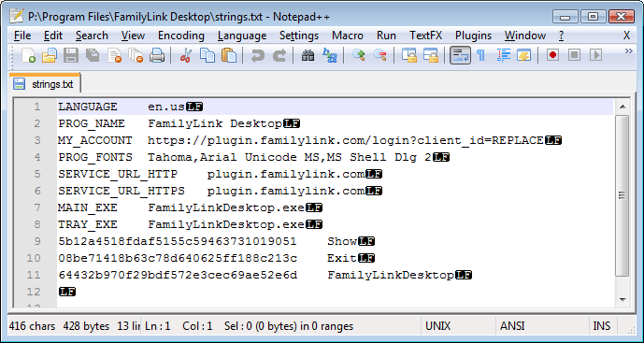Click the SERVICE_URL_HTTPS key

click(122, 191)
